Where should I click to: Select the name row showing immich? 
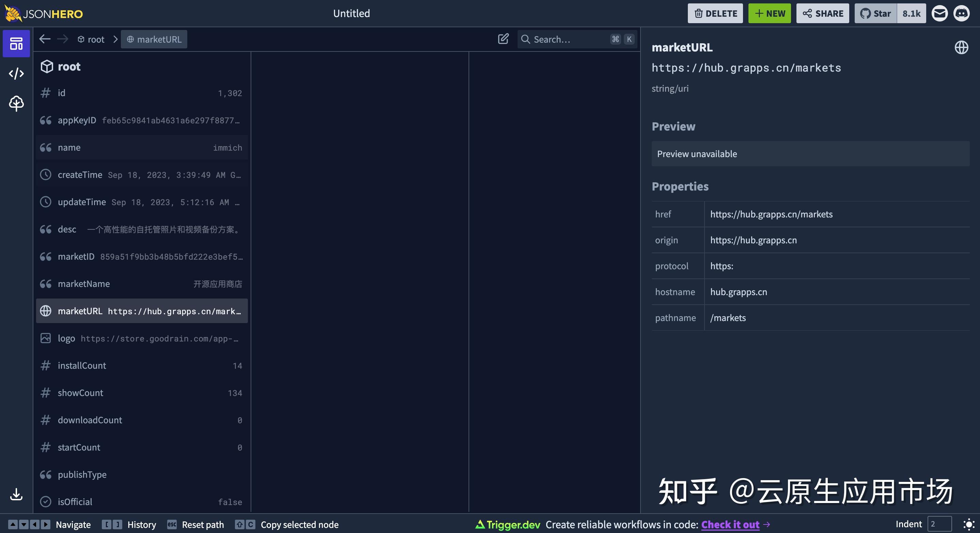click(x=141, y=147)
